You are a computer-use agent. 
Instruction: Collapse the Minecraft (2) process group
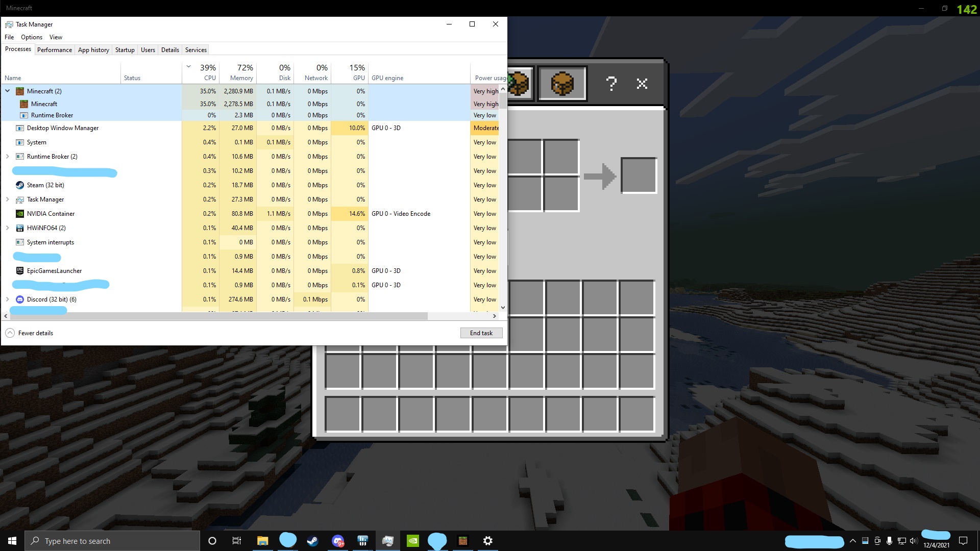(x=8, y=91)
